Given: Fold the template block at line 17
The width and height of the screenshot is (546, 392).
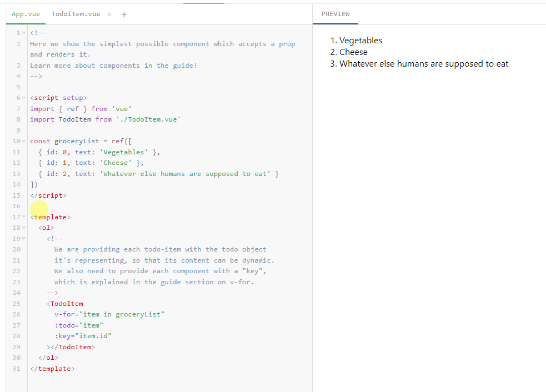Looking at the screenshot, I should tap(24, 217).
